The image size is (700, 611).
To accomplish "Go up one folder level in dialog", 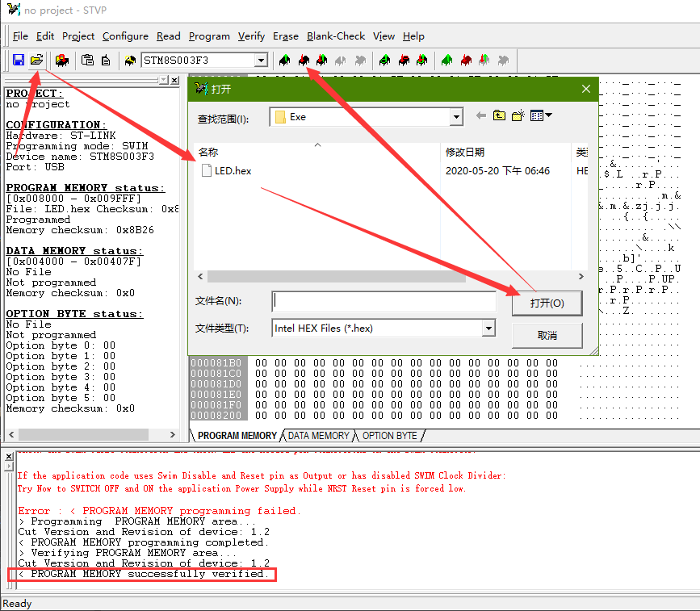I will point(499,116).
